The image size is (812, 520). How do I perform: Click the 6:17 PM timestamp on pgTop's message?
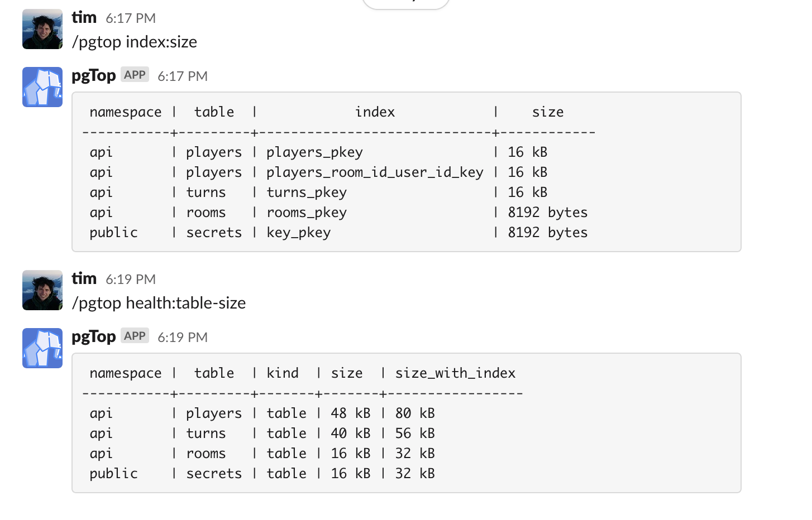point(183,76)
